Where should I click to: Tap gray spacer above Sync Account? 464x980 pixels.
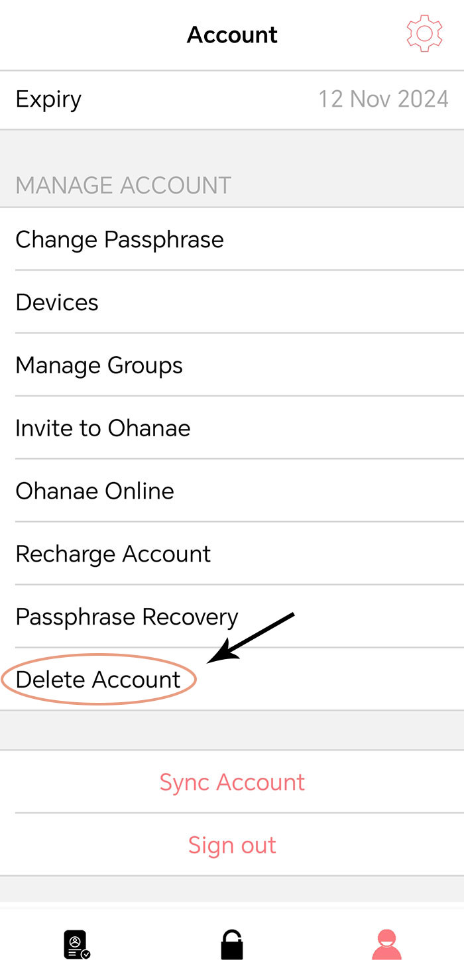tap(232, 731)
